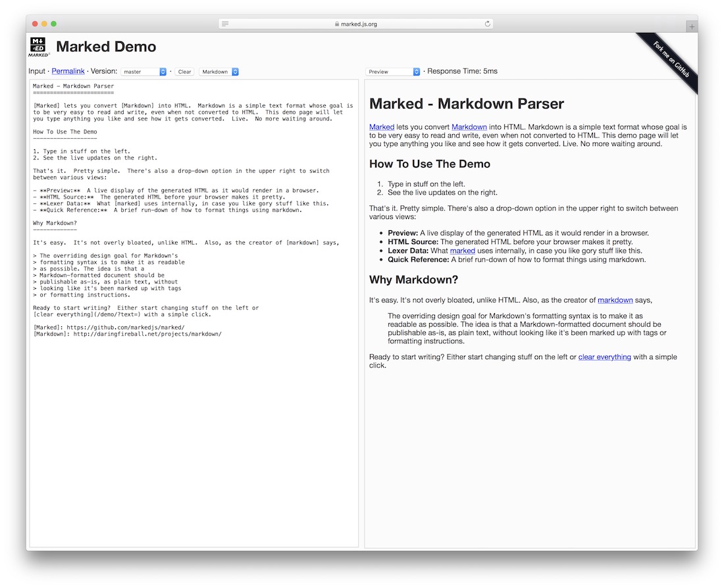
Task: Open the reader view icon in address bar
Action: [x=225, y=24]
